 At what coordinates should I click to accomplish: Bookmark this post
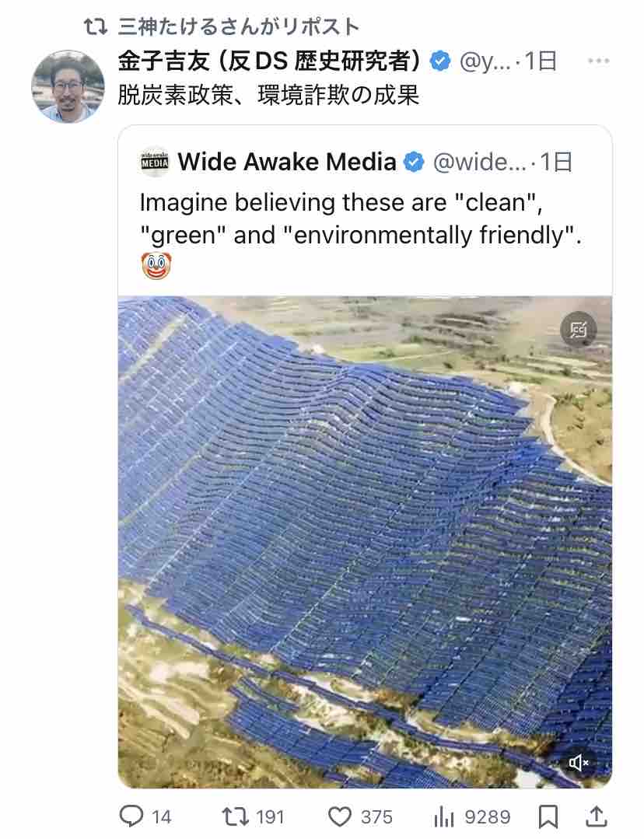(548, 816)
